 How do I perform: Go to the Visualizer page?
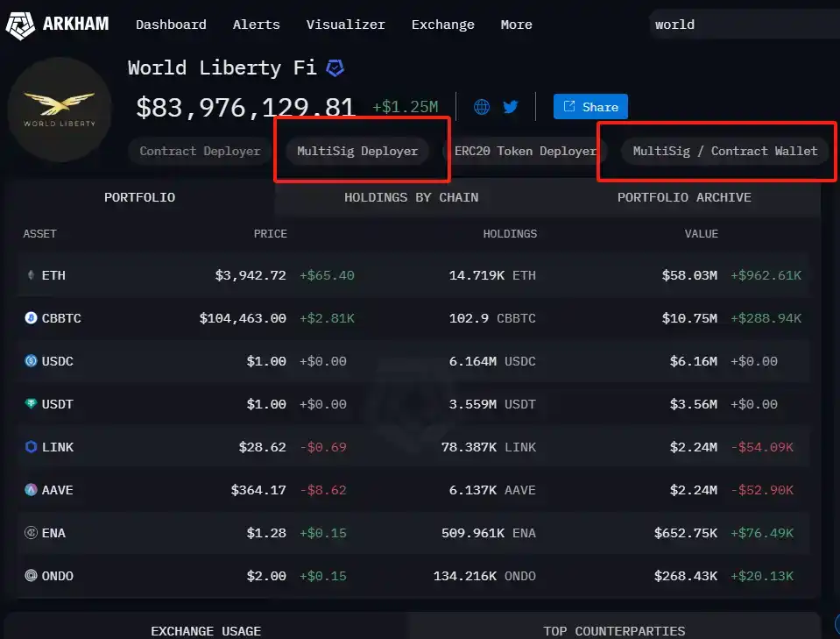345,25
